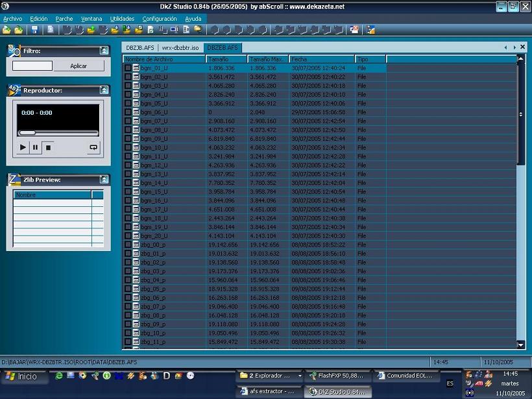
Task: Pause playback in Reproductor
Action: pyautogui.click(x=35, y=147)
